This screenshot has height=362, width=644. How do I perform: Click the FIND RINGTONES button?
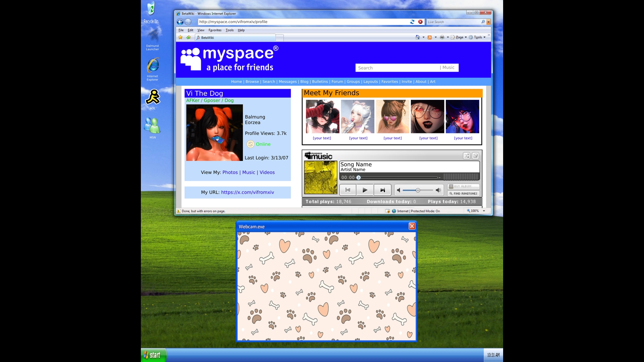(x=464, y=194)
